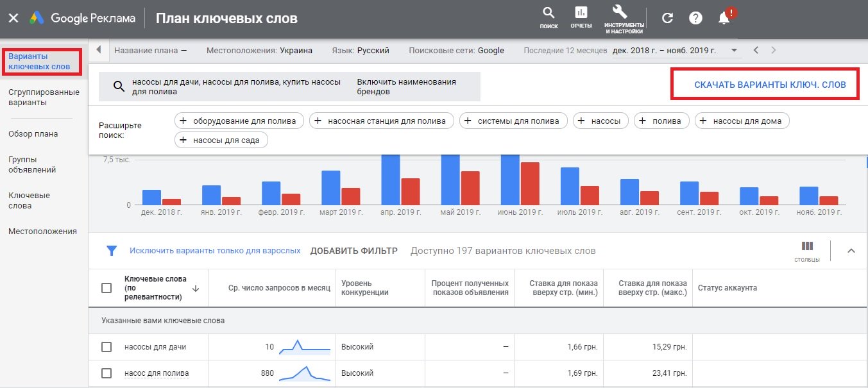The width and height of the screenshot is (868, 388).
Task: Add suggestion насосы для сада
Action: coord(221,140)
